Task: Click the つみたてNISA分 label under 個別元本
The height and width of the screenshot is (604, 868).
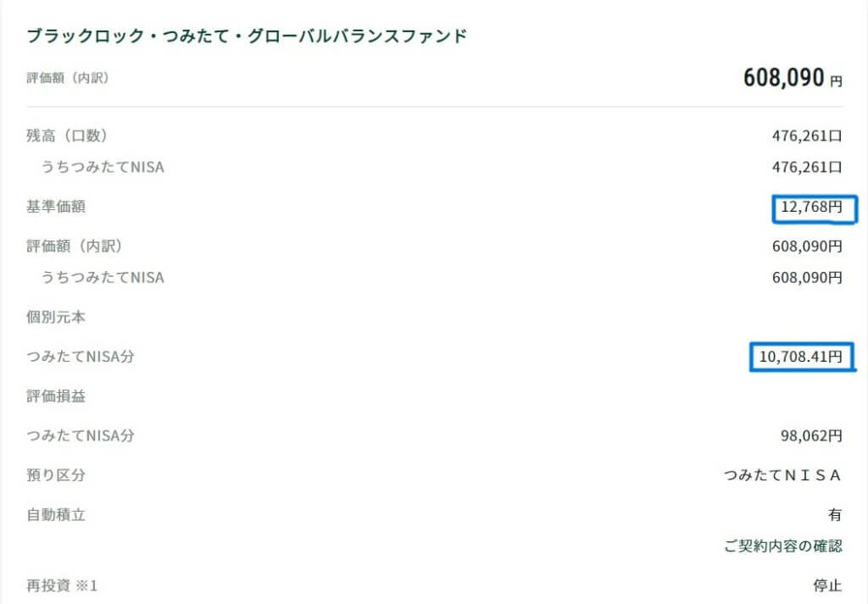Action: click(81, 357)
